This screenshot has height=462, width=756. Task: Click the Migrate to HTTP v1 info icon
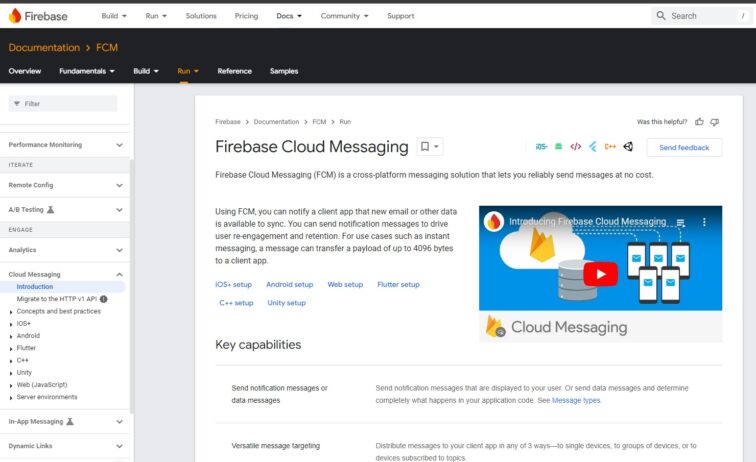[104, 299]
